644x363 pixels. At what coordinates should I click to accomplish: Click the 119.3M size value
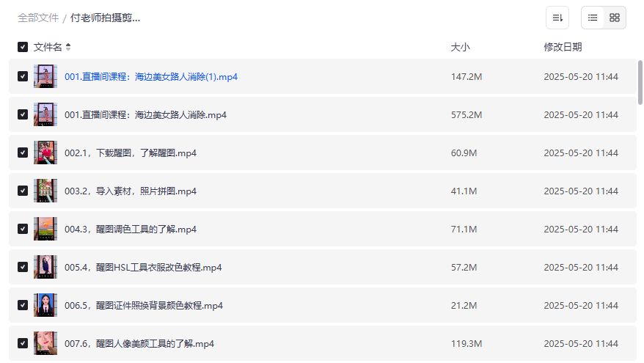point(466,344)
